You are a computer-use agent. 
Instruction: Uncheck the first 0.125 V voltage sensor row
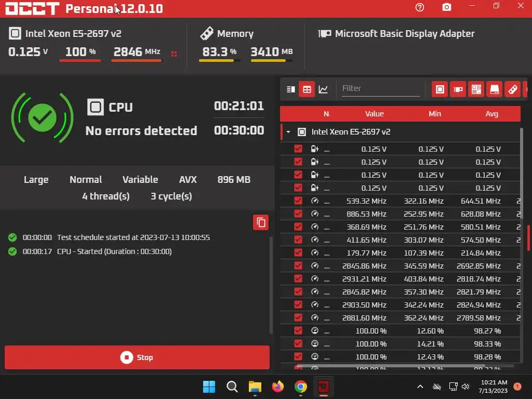click(x=298, y=149)
